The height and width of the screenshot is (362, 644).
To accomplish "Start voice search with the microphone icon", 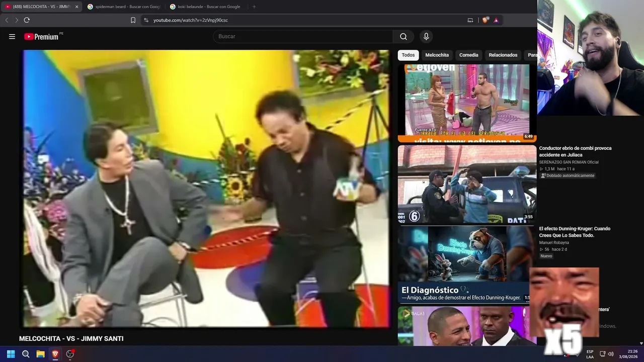I will click(426, 36).
